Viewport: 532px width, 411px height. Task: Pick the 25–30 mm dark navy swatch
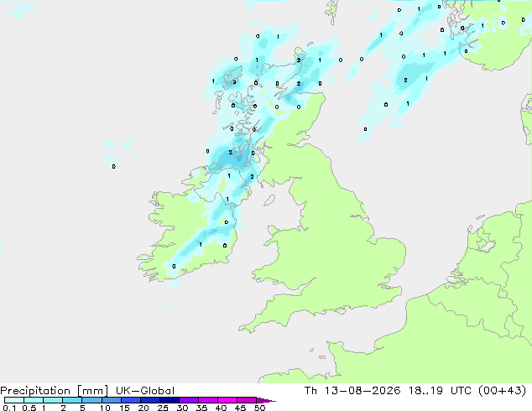pyautogui.click(x=169, y=400)
